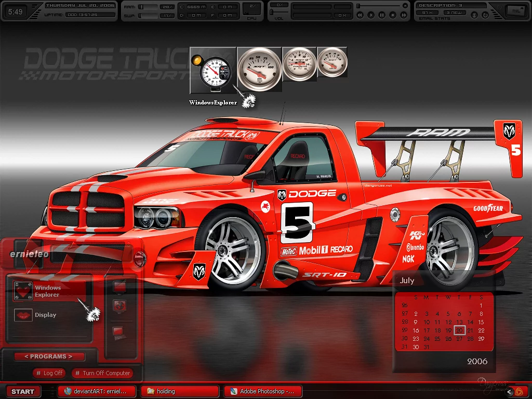Click the orange system tray icon
This screenshot has width=532, height=399.
click(x=518, y=391)
